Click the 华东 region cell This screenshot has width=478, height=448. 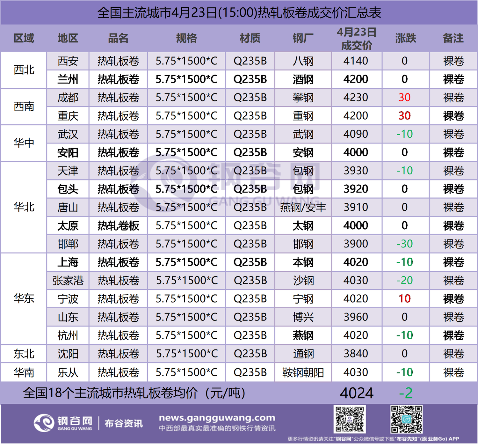point(24,299)
